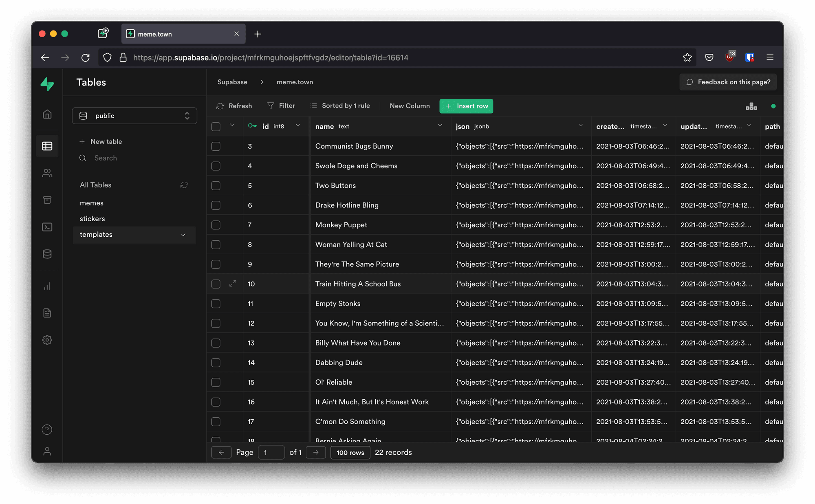Open the SQL editor terminal icon
815x504 pixels.
47,227
